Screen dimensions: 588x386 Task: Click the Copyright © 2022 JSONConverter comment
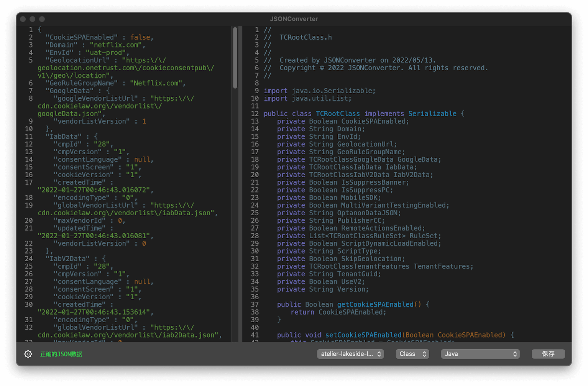376,68
